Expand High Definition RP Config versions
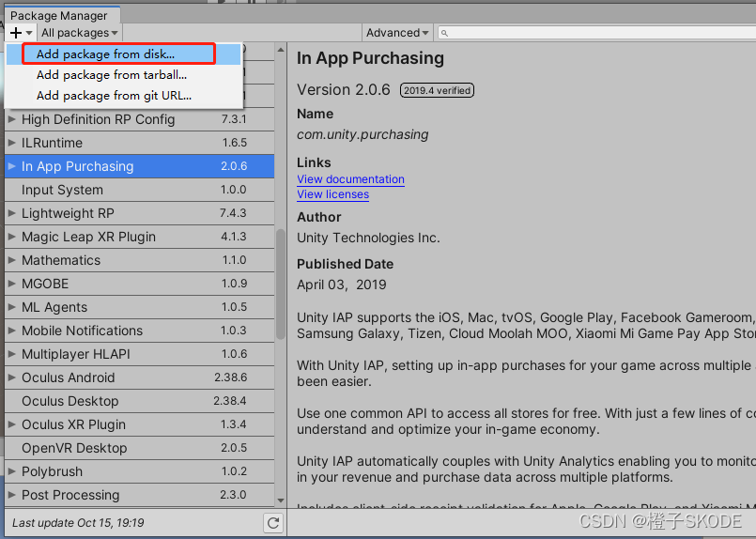756x539 pixels. (x=12, y=119)
